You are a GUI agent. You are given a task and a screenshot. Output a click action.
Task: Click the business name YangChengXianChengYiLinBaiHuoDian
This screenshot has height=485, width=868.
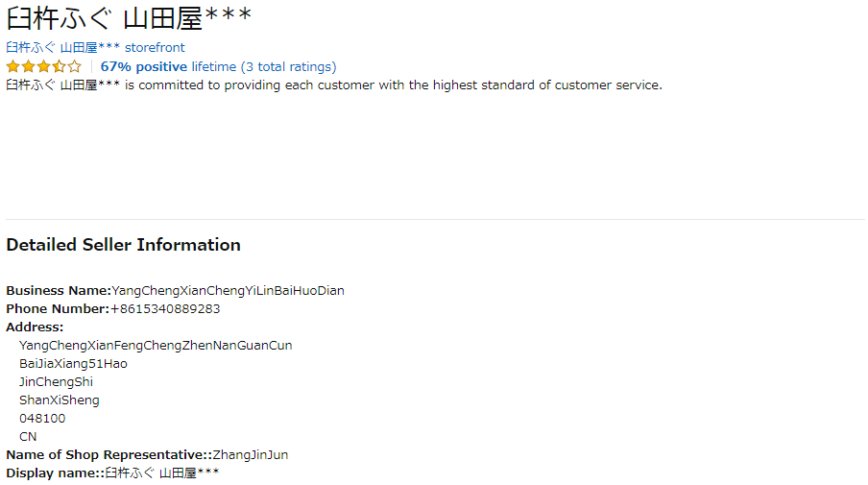click(228, 290)
